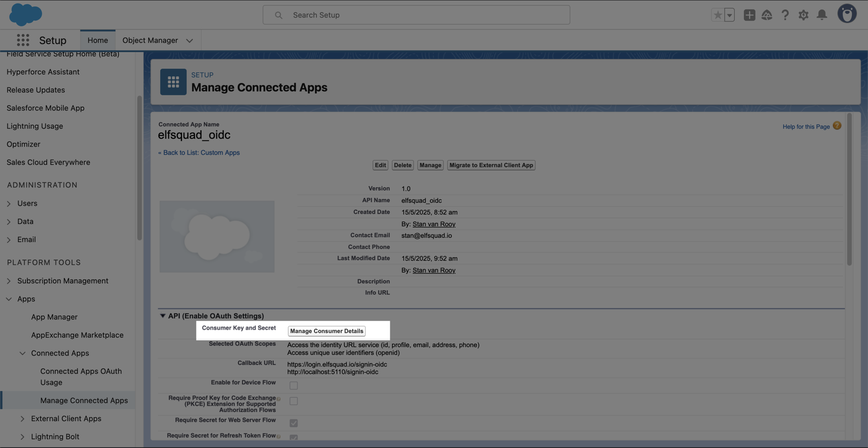Toggle the Require PKCE Extension checkbox
The image size is (868, 448).
click(x=293, y=401)
